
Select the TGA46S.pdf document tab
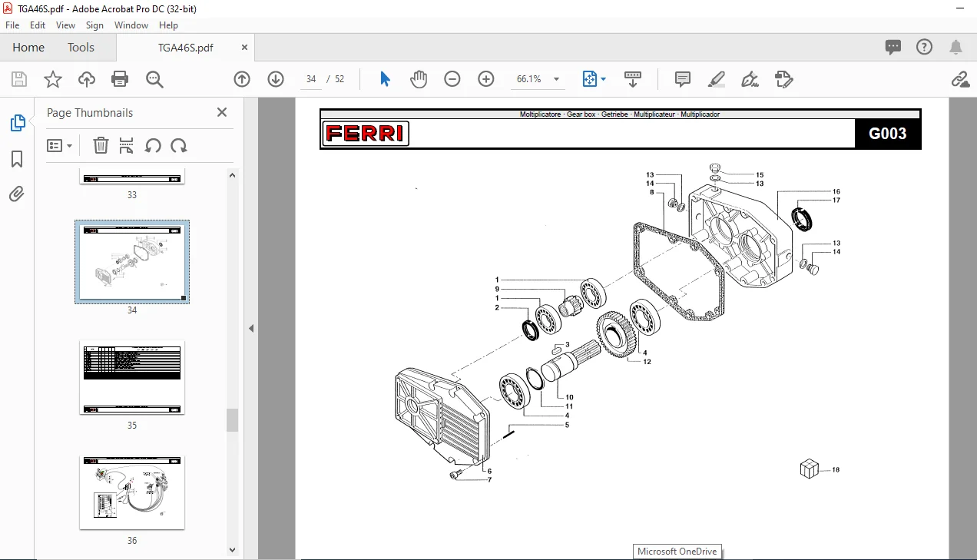pyautogui.click(x=185, y=47)
